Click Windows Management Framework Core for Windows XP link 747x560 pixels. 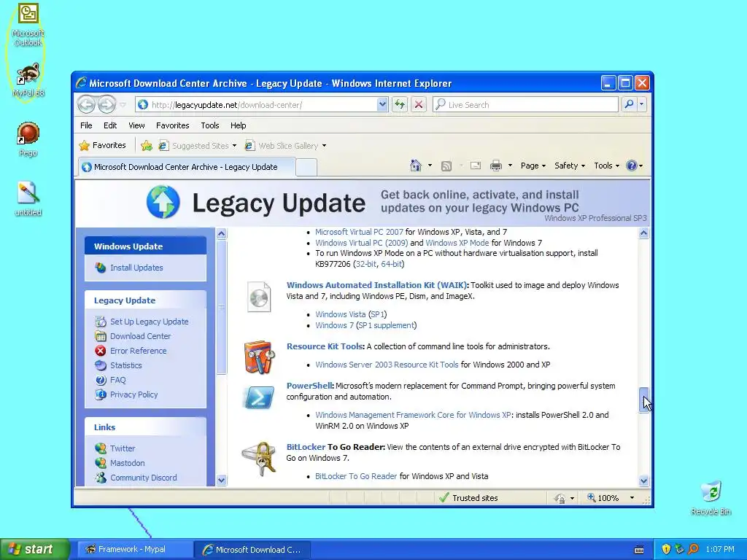pyautogui.click(x=413, y=415)
